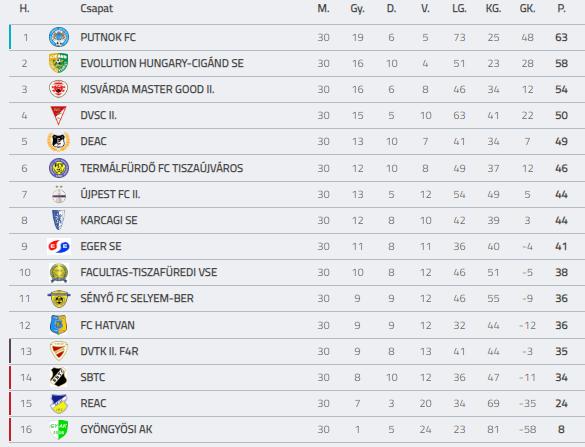The image size is (585, 447).
Task: Click the Termálfürdő FC Tiszaújváros crest
Action: point(59,168)
